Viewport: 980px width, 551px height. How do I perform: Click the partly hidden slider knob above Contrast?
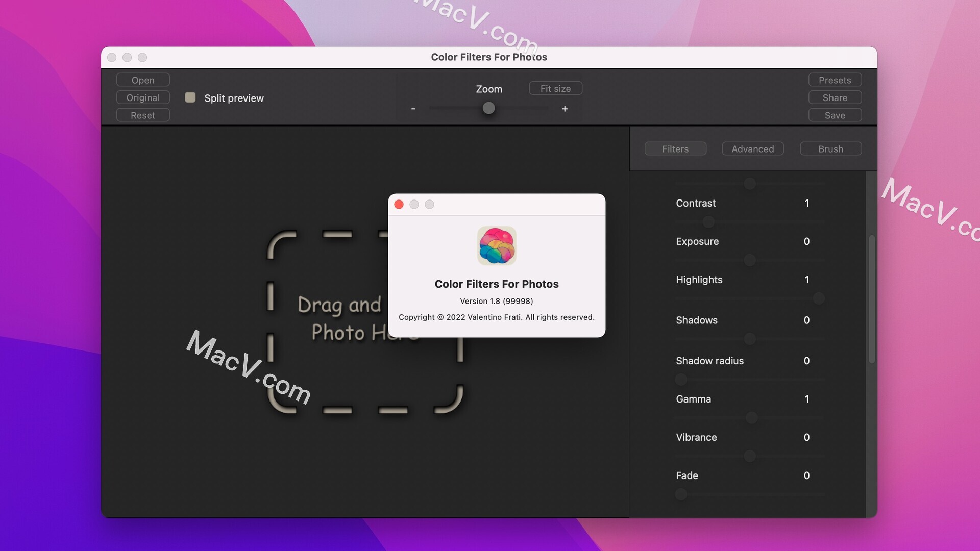pyautogui.click(x=750, y=183)
